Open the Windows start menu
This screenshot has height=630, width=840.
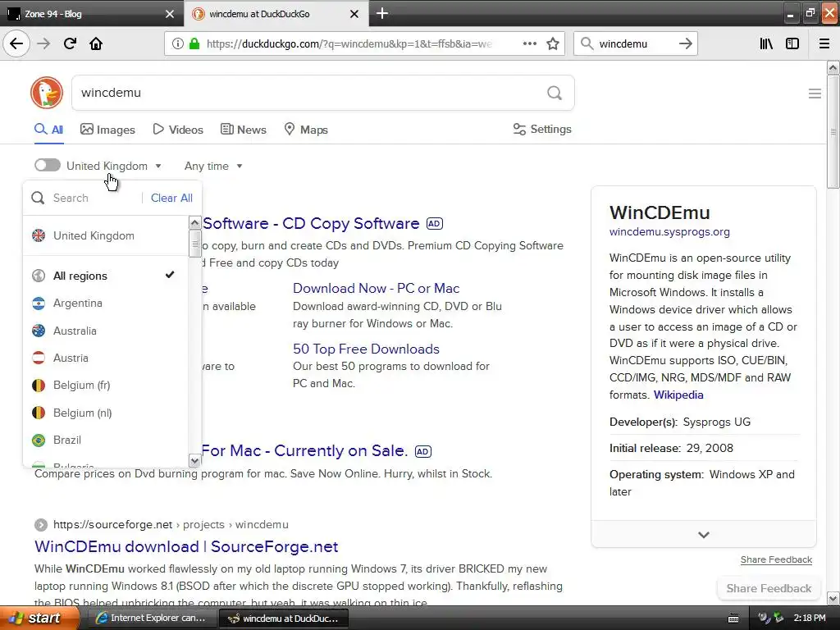coord(39,618)
